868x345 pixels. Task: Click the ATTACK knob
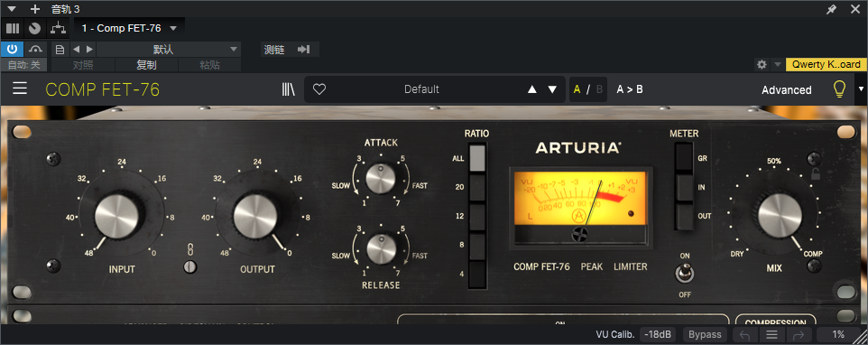point(381,179)
